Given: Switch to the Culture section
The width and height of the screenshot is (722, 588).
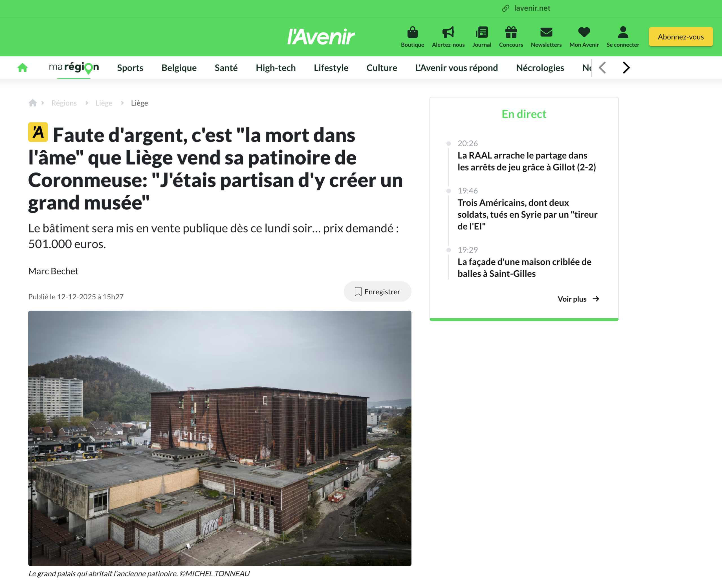Looking at the screenshot, I should click(x=382, y=68).
